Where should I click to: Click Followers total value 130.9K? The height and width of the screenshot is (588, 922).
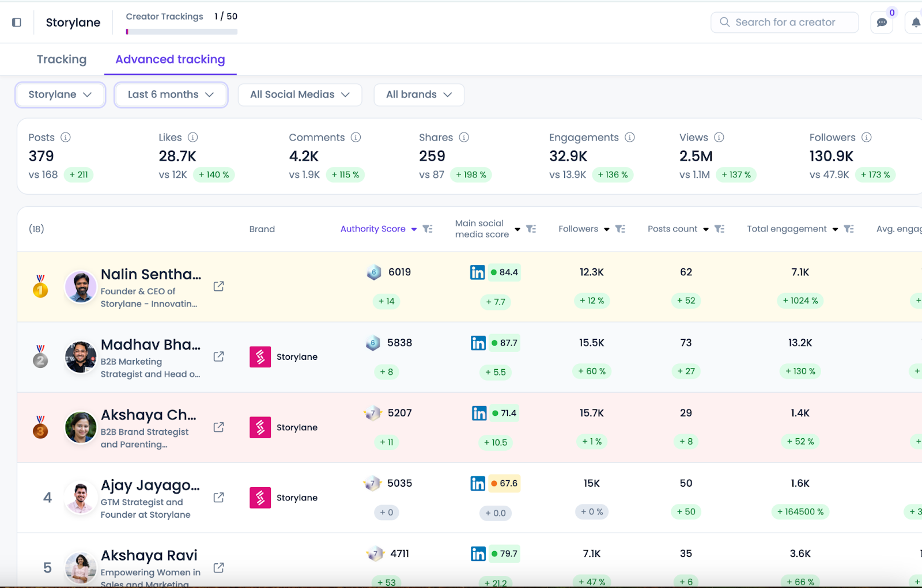832,156
